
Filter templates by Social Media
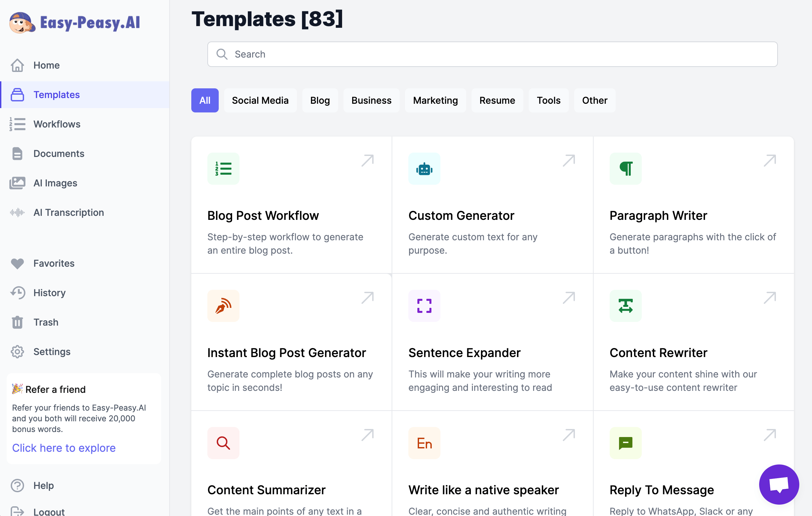(x=260, y=100)
